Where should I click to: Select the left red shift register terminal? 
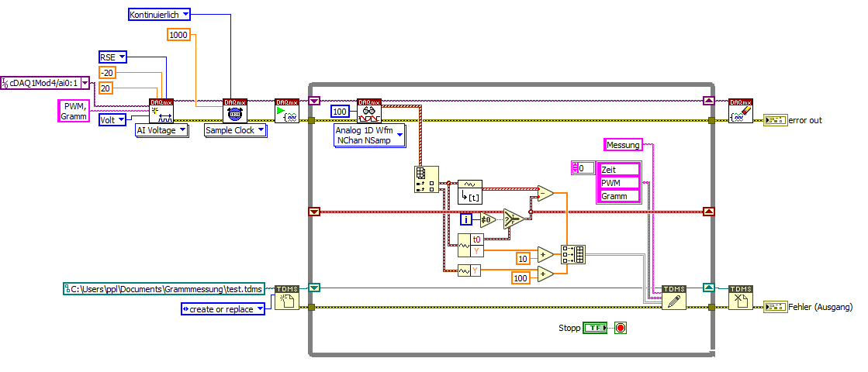[314, 212]
